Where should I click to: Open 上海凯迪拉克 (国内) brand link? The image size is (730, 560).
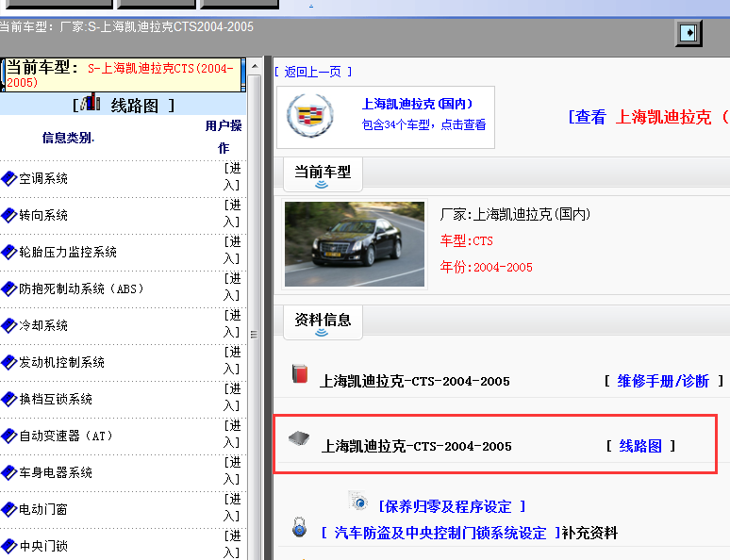pyautogui.click(x=417, y=104)
